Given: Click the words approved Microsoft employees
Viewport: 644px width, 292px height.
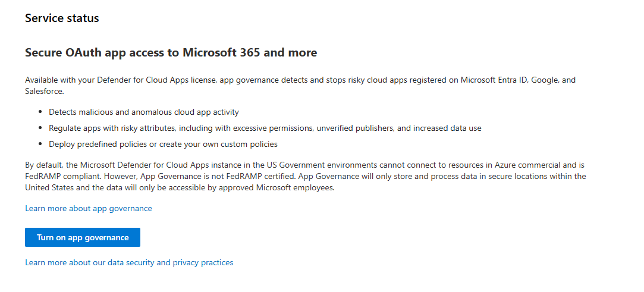Looking at the screenshot, I should 300,188.
